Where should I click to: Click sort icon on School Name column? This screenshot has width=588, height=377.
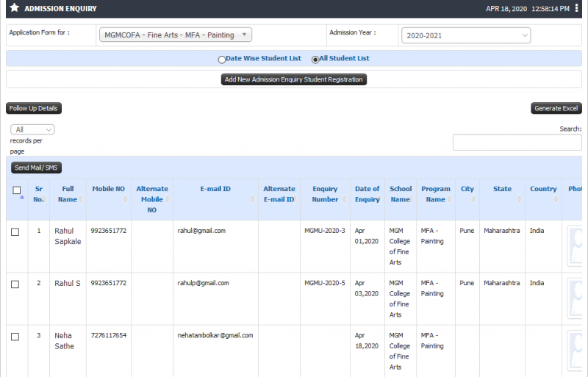(412, 199)
